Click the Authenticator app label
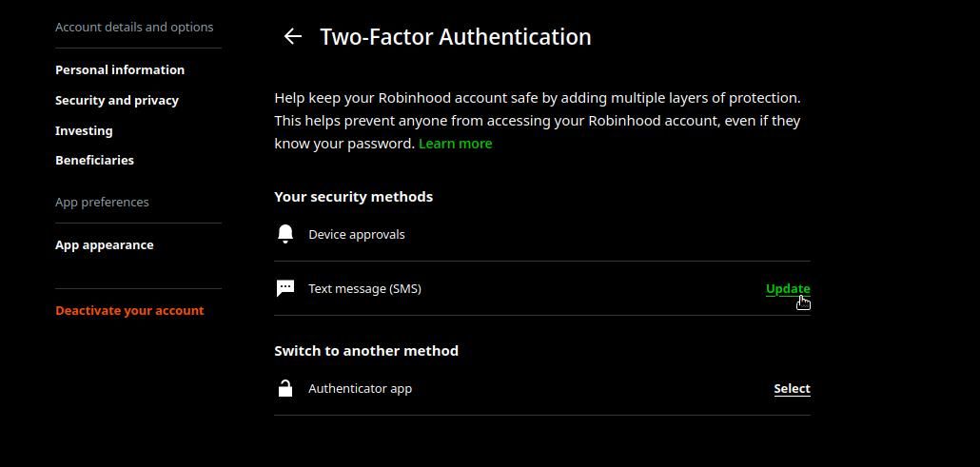This screenshot has height=467, width=980. (360, 388)
